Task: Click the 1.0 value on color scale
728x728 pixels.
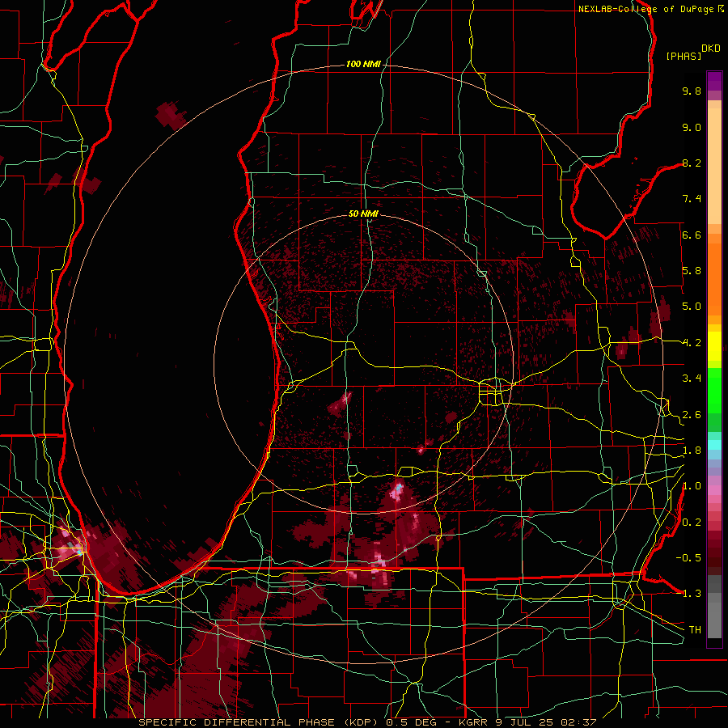Action: pos(692,486)
